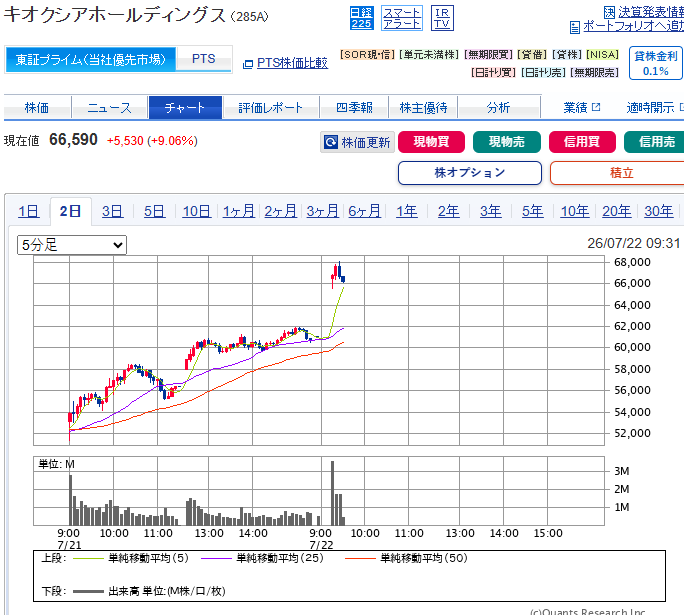Click the [SOR現・信] label
This screenshot has width=684, height=615.
367,55
